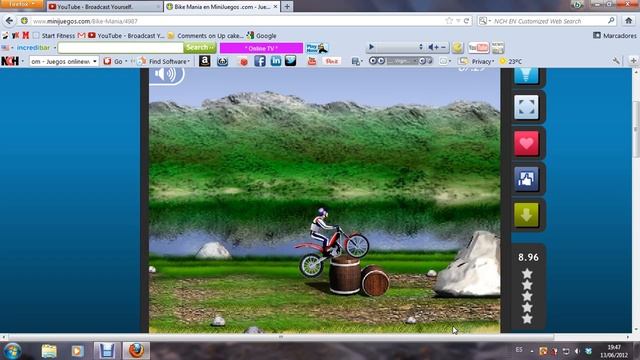The image size is (640, 360).
Task: Open Google bookmark
Action: (x=261, y=36)
